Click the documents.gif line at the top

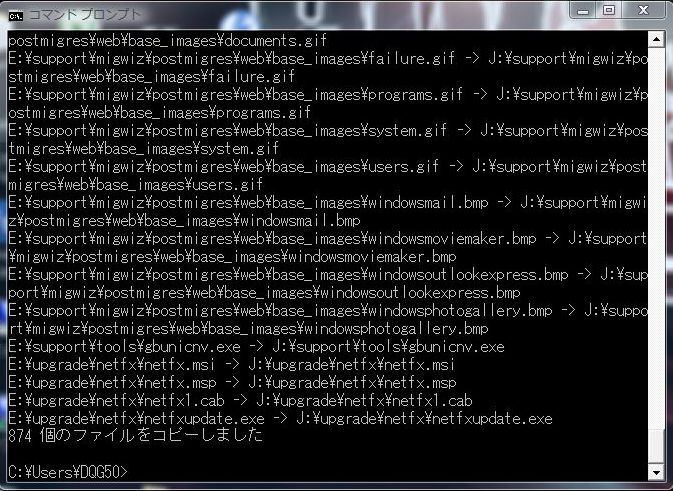tap(167, 40)
